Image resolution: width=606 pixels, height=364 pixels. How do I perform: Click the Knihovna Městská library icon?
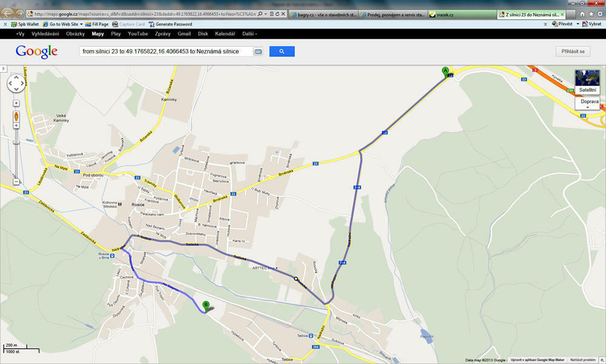coord(120,205)
